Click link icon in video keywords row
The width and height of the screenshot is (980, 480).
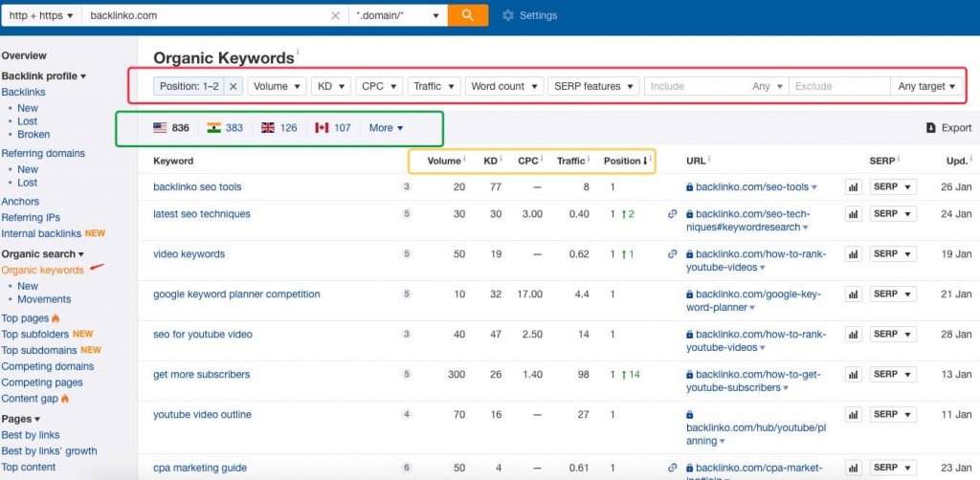(673, 254)
